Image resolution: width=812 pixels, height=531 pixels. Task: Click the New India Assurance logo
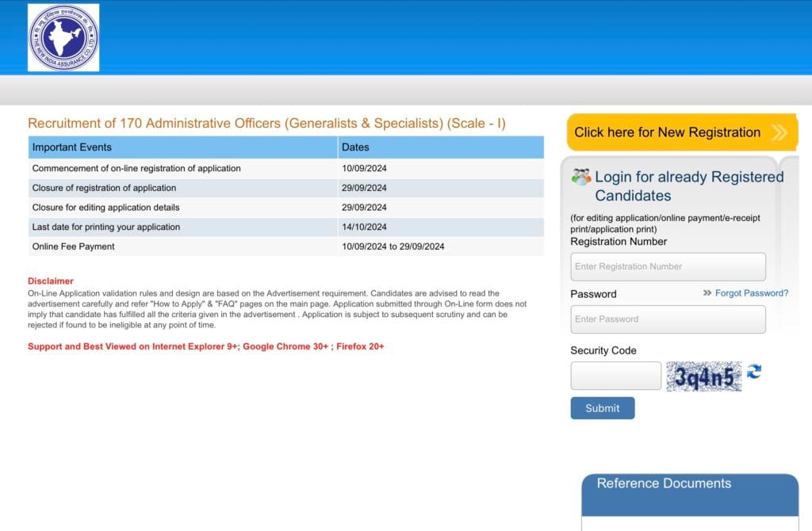click(x=63, y=37)
